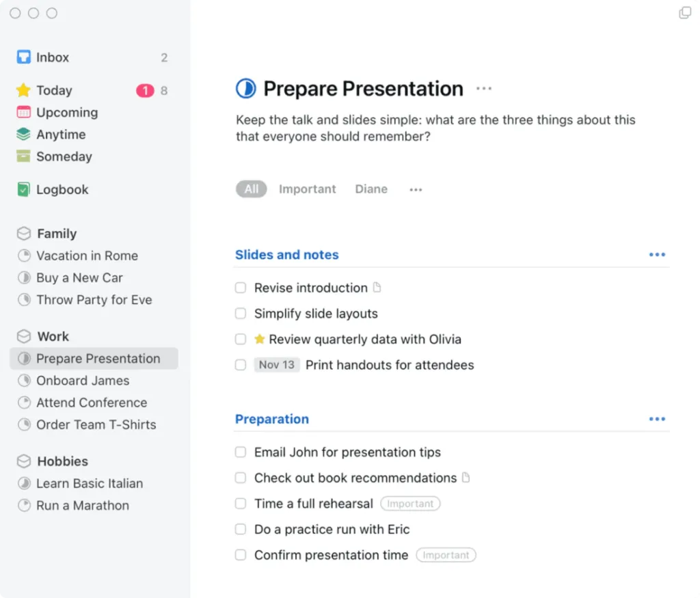Tick the Email John for presentation tips checkbox
Viewport: 700px width, 598px height.
click(241, 452)
